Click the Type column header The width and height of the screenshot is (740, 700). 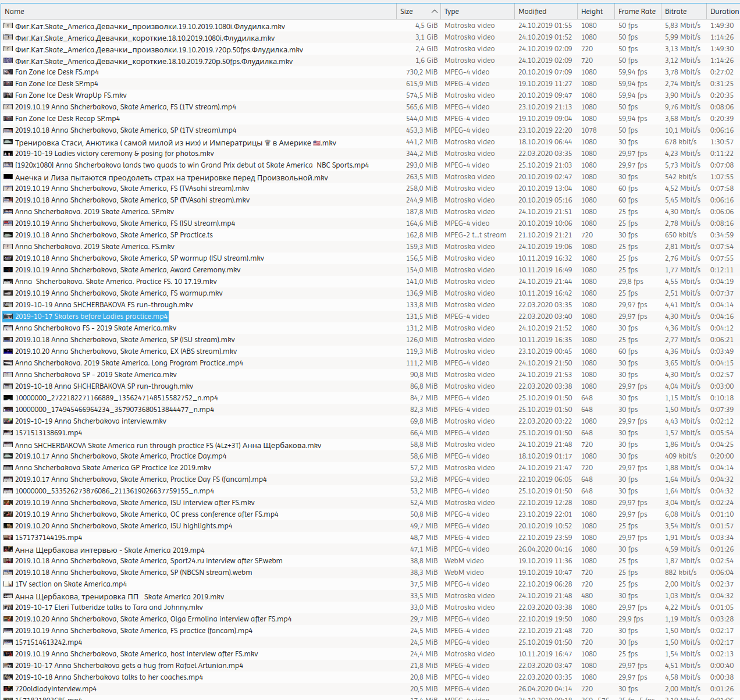[451, 12]
